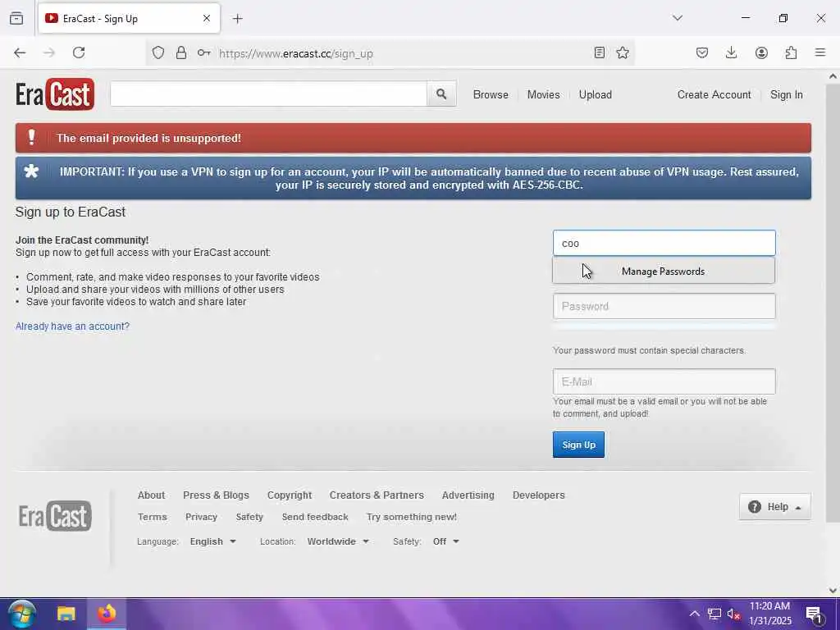Click the forward navigation arrow
This screenshot has height=630, width=840.
point(49,52)
